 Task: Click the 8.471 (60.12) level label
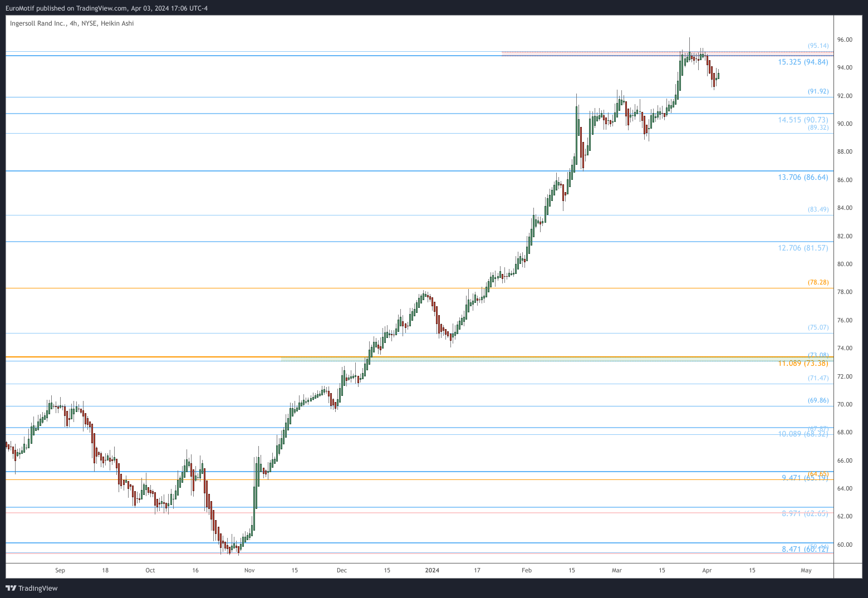tap(805, 549)
